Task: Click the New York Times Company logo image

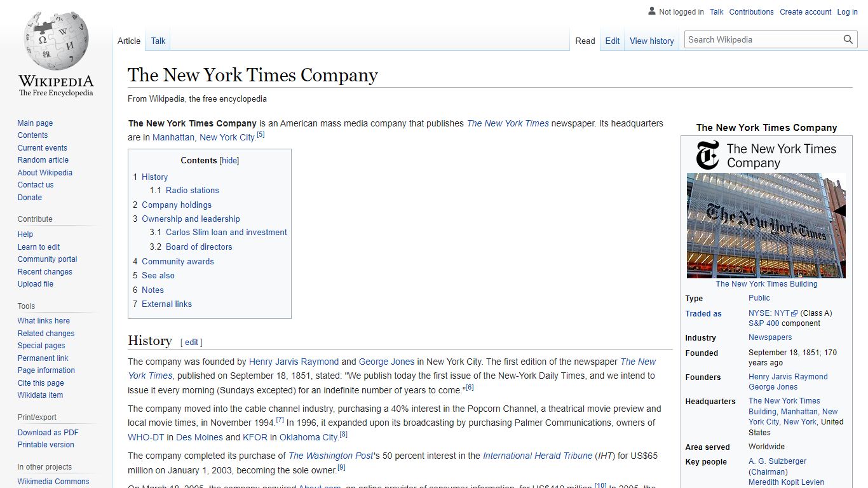Action: coord(766,156)
